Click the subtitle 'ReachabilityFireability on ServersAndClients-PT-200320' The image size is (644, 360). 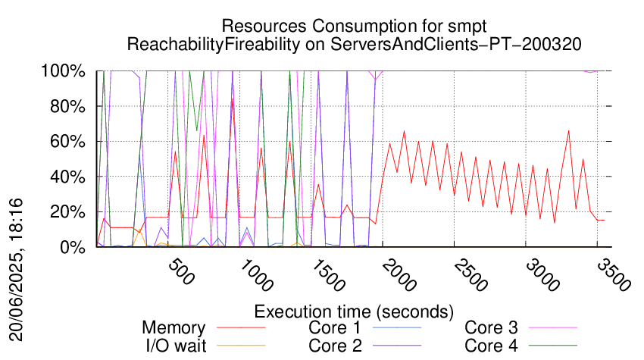click(x=354, y=43)
